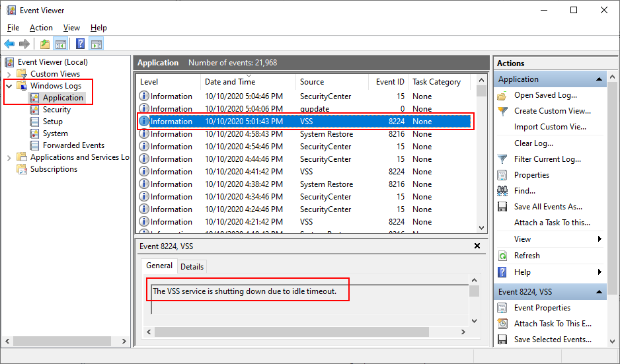This screenshot has width=620, height=364.
Task: Click the Refresh icon in Actions pane
Action: point(502,255)
